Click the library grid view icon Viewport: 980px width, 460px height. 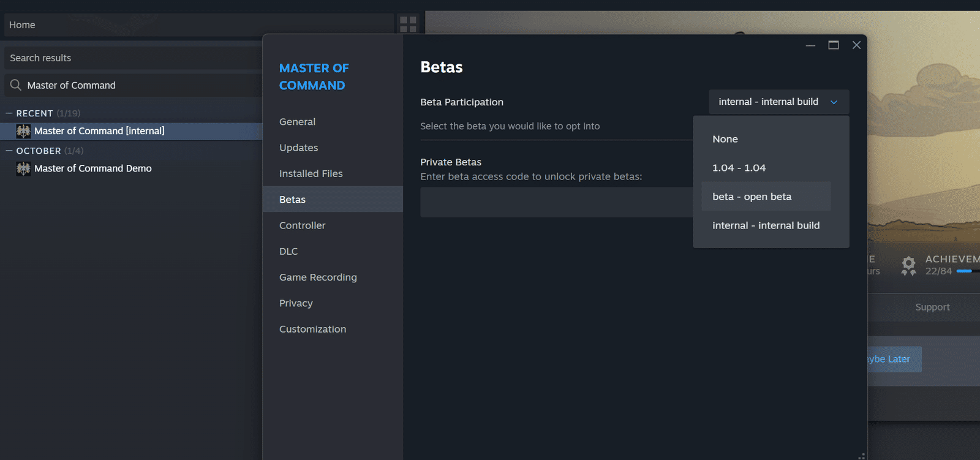point(408,25)
